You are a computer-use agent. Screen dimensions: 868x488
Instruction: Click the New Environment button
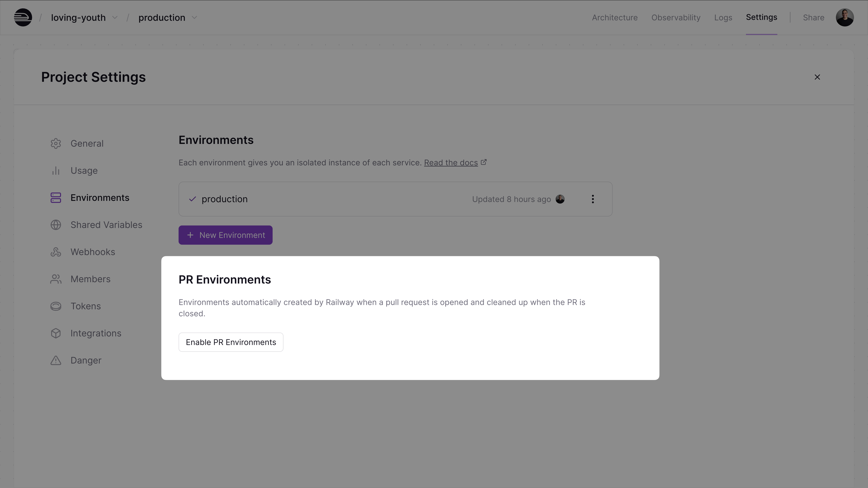[x=225, y=235]
